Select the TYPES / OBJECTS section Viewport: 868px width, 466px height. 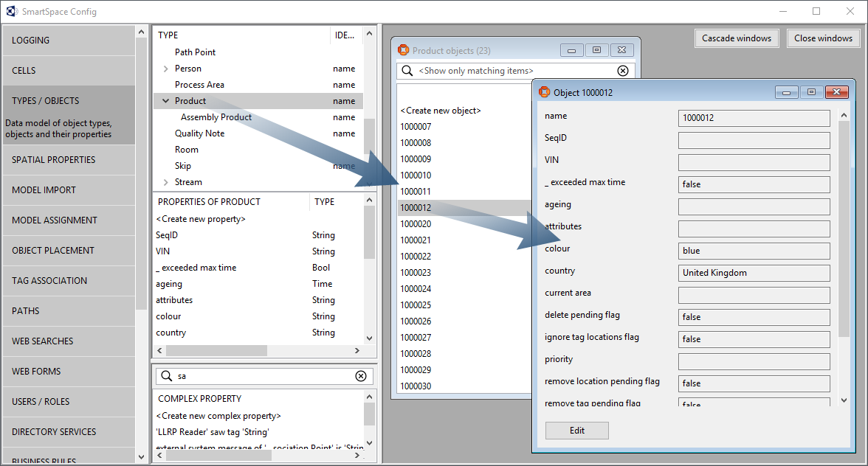point(69,115)
